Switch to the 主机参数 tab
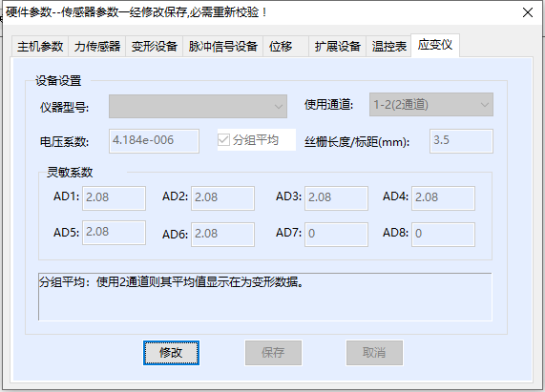 pyautogui.click(x=40, y=46)
